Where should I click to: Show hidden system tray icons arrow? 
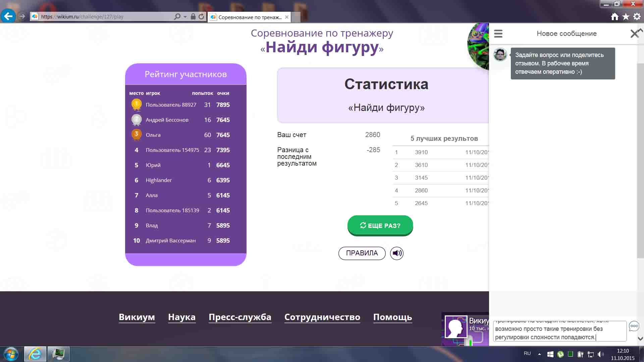coord(539,354)
